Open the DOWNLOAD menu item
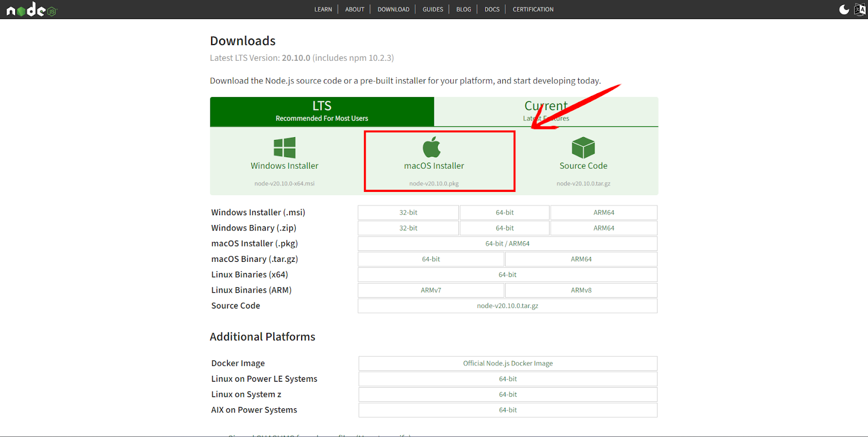The width and height of the screenshot is (868, 437). [x=393, y=9]
